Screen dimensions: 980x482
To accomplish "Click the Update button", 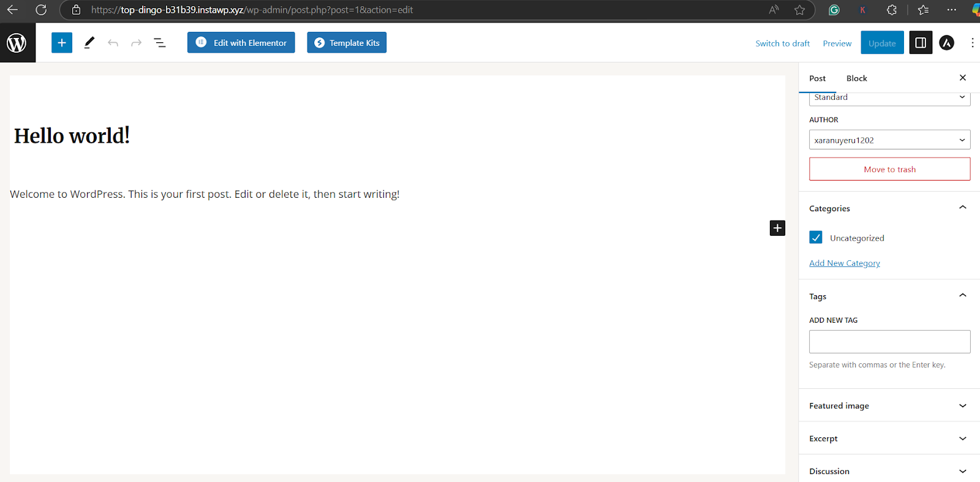I will pyautogui.click(x=882, y=43).
